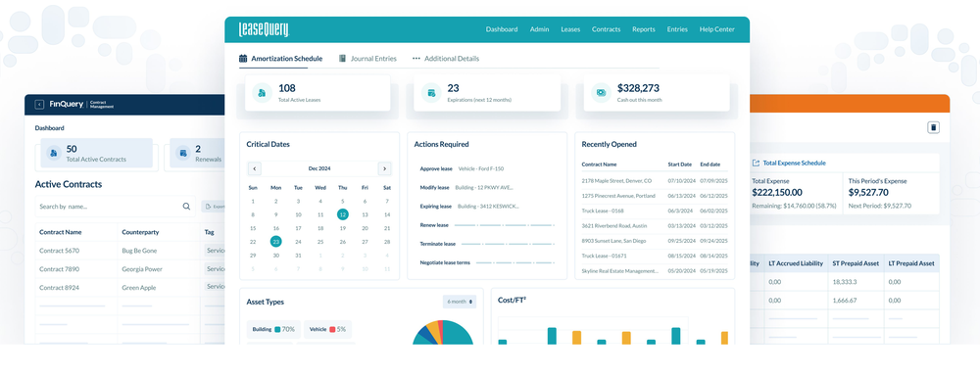The width and height of the screenshot is (980, 375).
Task: Click the Contract Name column header in FinQuery
Action: tap(61, 232)
